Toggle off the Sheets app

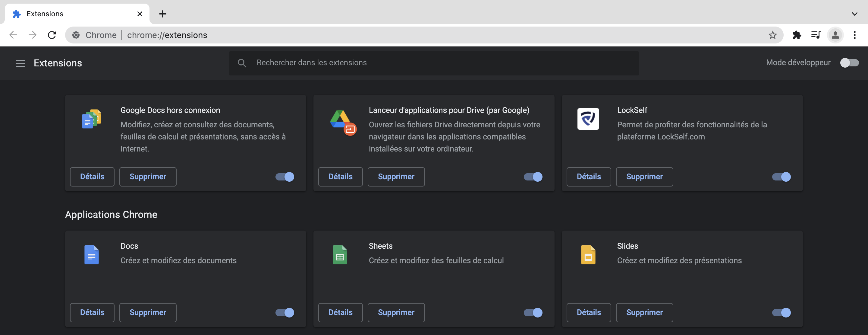533,313
